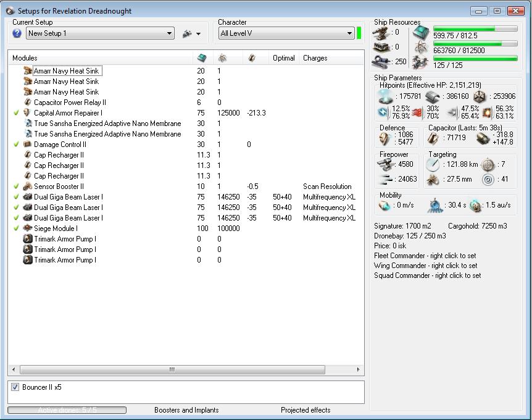The width and height of the screenshot is (532, 420).
Task: Sort by the Charges column header
Action: (331, 58)
